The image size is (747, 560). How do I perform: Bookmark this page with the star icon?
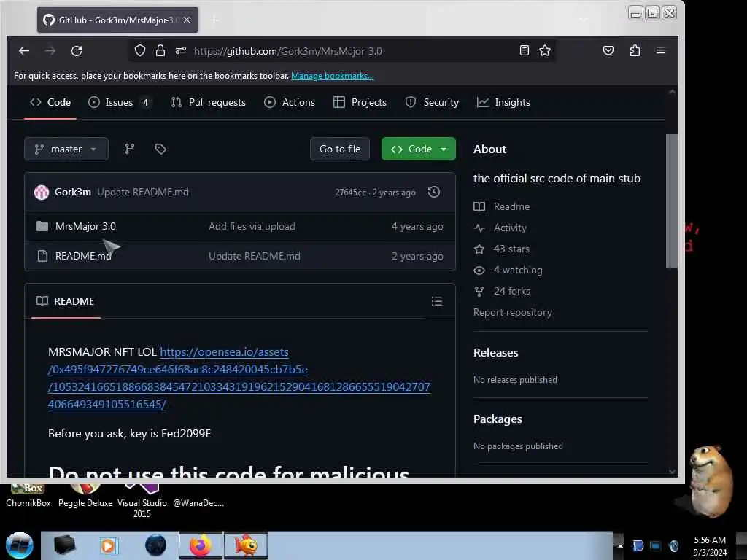point(544,50)
